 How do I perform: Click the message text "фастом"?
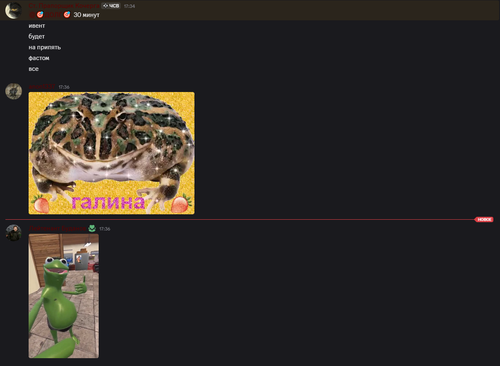point(39,58)
